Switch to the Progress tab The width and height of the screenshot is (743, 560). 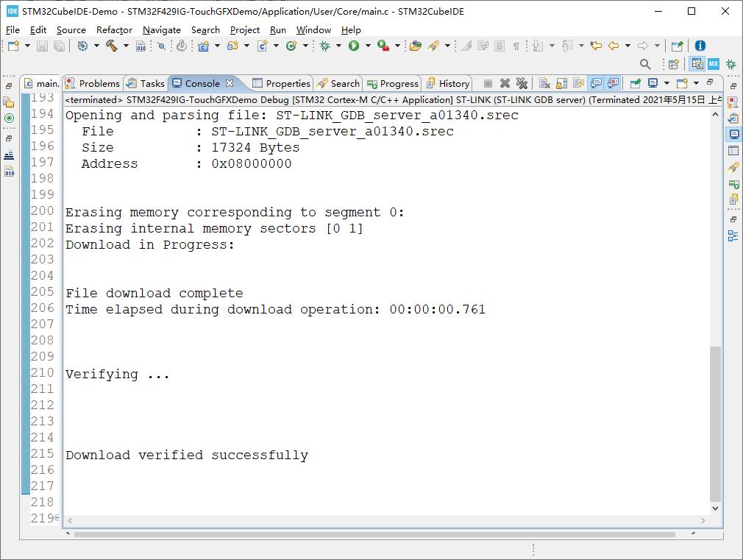point(393,83)
